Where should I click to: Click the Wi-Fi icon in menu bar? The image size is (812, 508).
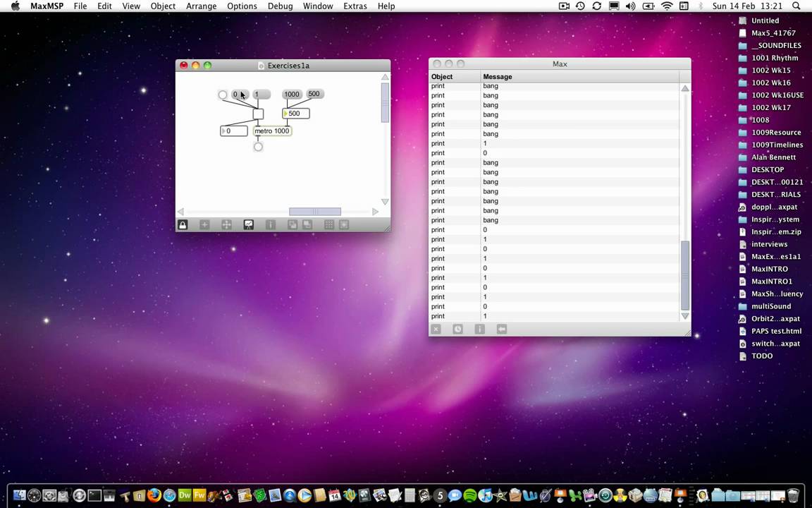click(x=667, y=6)
